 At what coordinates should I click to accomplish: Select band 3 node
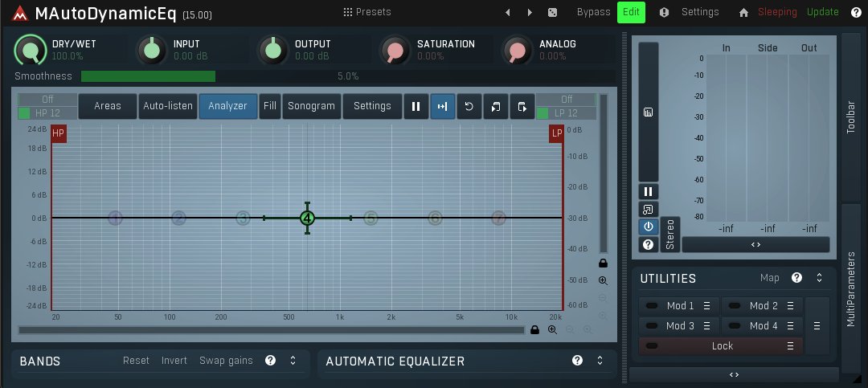[243, 218]
